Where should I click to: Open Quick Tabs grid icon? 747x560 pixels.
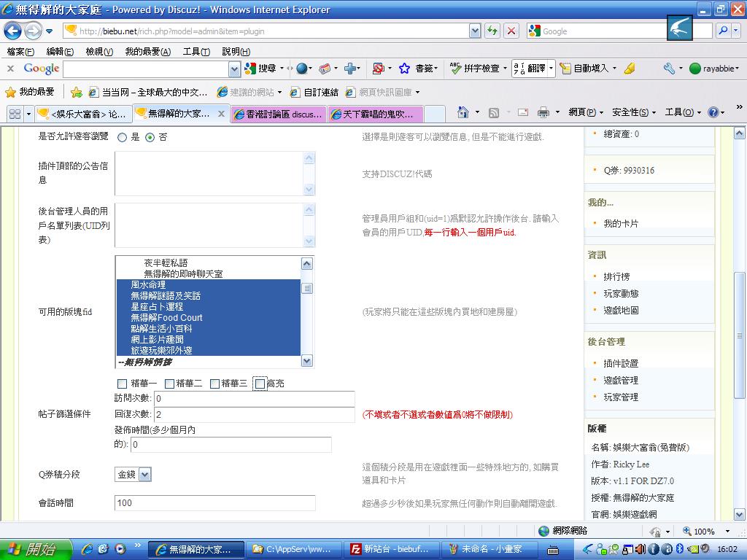(x=15, y=114)
